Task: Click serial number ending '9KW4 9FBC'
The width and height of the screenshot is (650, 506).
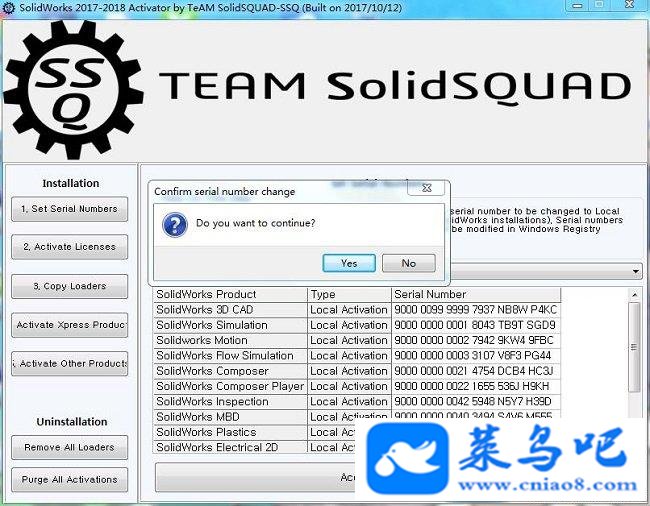Action: point(476,340)
